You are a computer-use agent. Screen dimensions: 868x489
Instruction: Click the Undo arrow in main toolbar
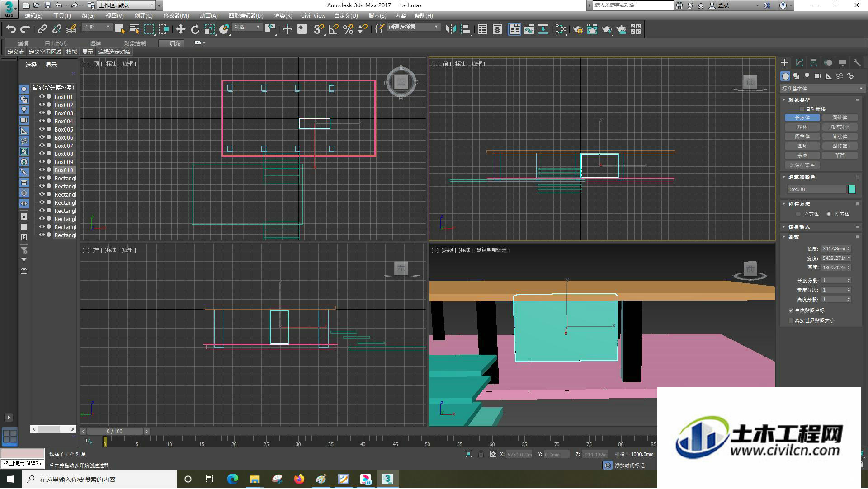[x=11, y=29]
